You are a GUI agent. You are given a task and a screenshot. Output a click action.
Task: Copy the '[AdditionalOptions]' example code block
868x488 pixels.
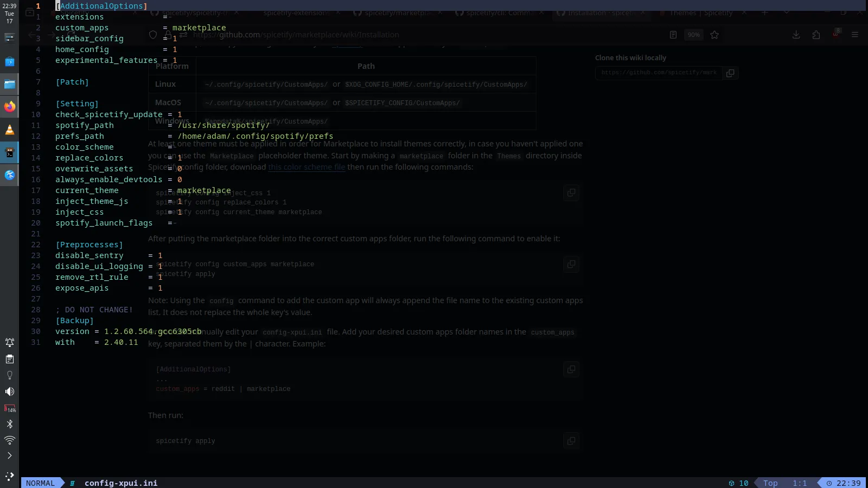571,369
